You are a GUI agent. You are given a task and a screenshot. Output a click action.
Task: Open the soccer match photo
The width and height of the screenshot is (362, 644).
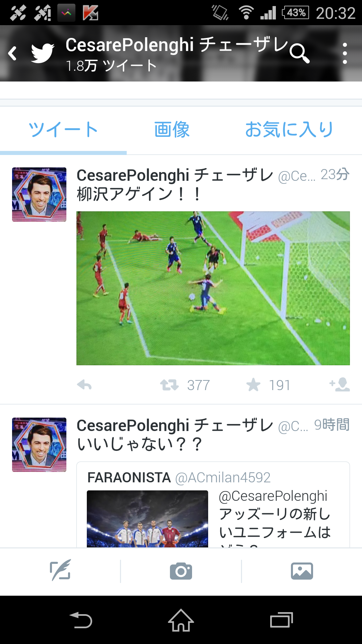coord(213,288)
